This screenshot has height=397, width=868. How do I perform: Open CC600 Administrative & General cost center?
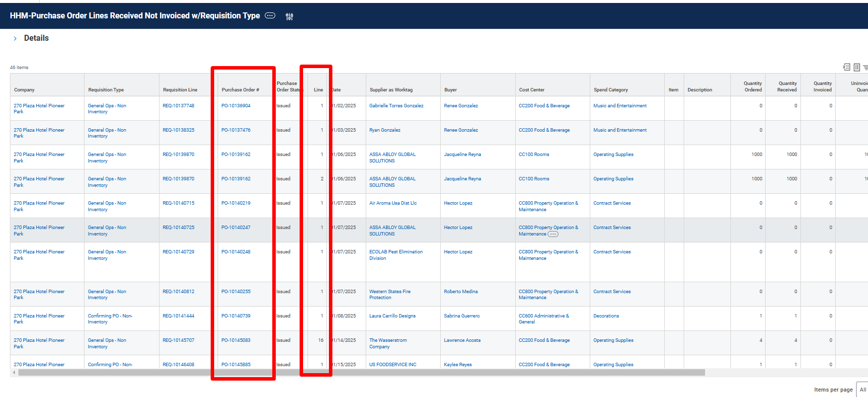pos(544,319)
